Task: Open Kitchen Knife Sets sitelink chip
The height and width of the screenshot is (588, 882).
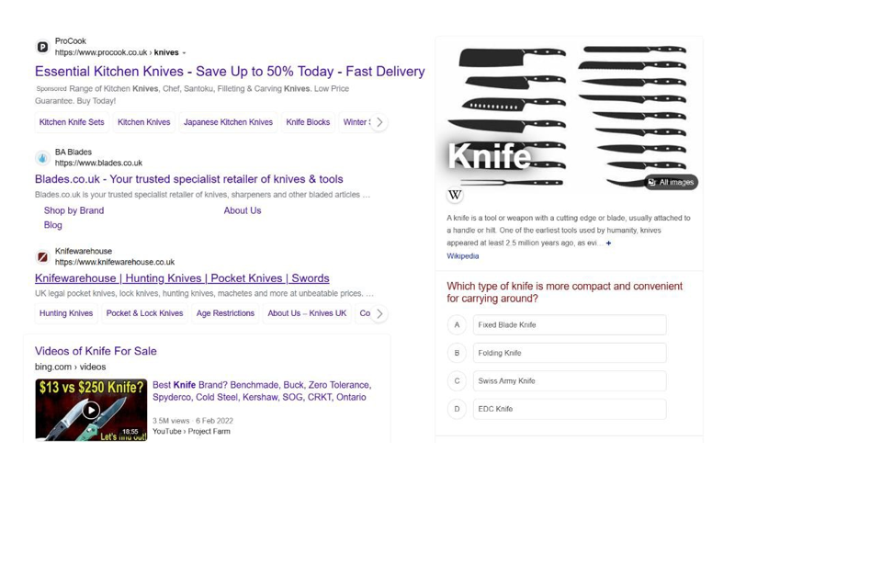Action: (72, 122)
